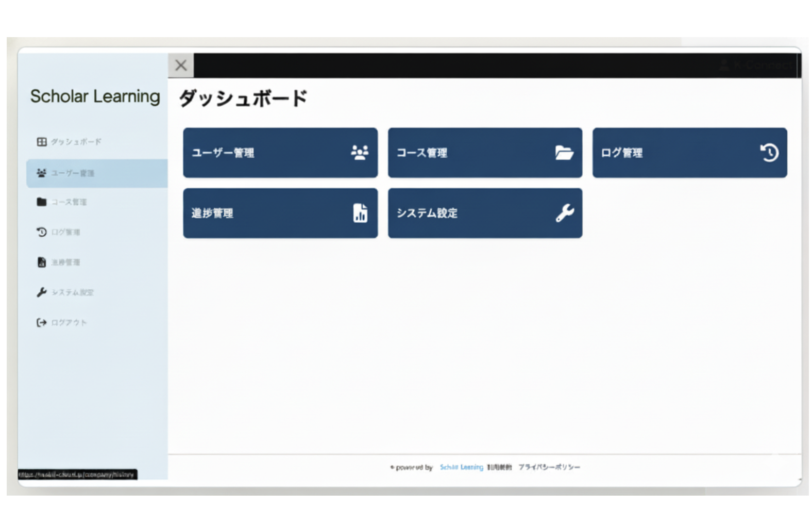812x525 pixels.
Task: Click the history clock icon on ログ管理 card
Action: [x=769, y=153]
